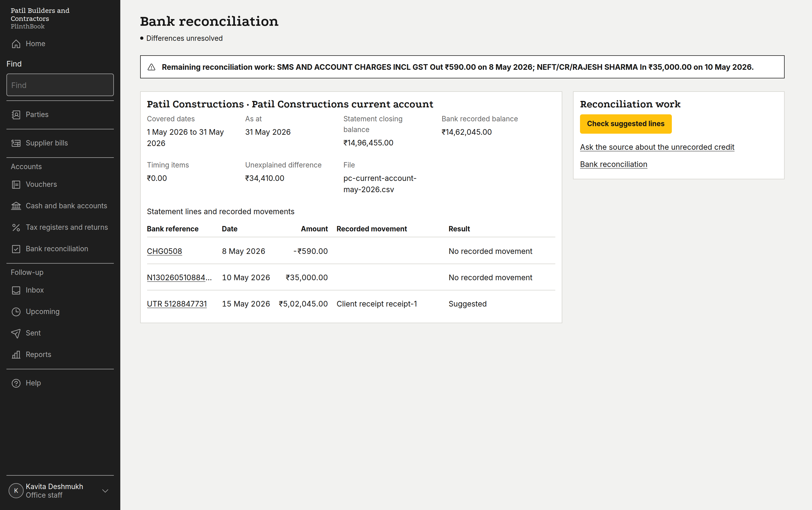Open the Inbox label under Follow-up
Screen dimensions: 812x510
(35, 290)
